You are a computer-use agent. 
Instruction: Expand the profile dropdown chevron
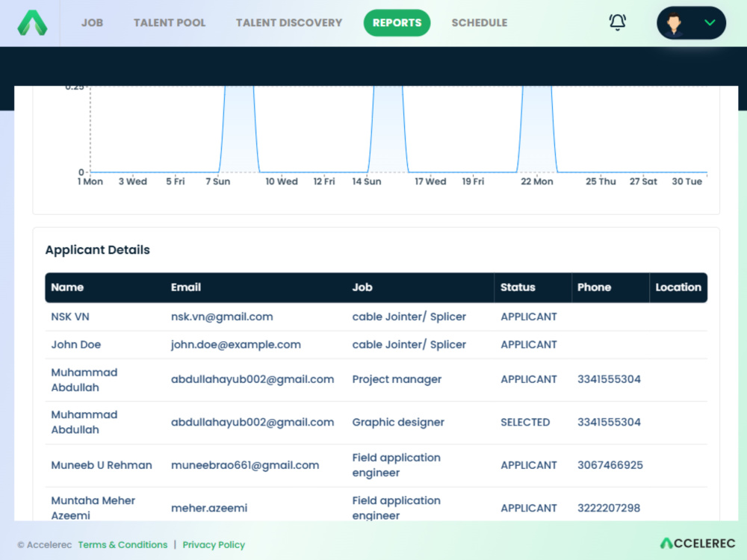pyautogui.click(x=710, y=22)
